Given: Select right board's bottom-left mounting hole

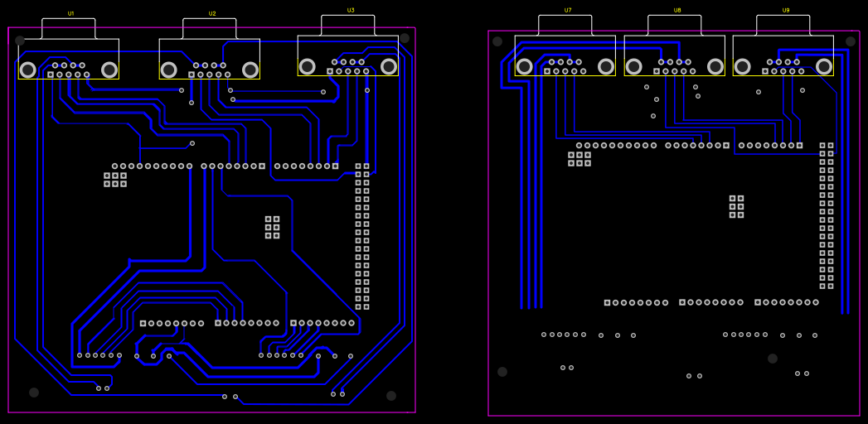Looking at the screenshot, I should [502, 372].
